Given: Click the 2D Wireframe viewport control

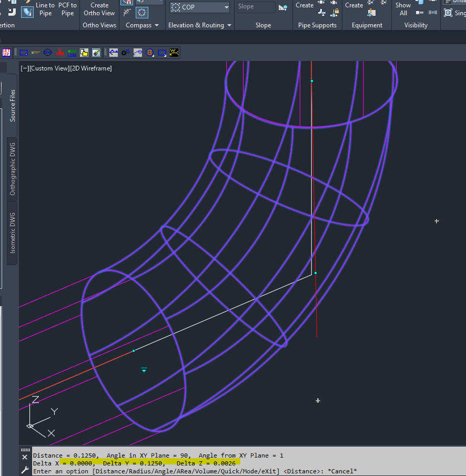Looking at the screenshot, I should 90,68.
